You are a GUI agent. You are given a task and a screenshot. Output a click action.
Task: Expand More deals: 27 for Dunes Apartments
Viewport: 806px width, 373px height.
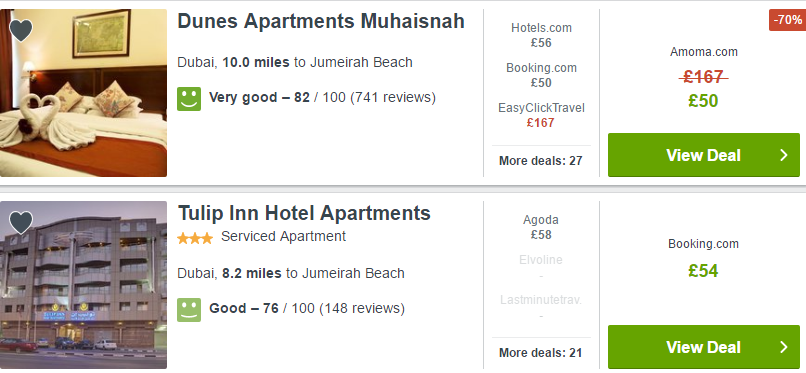(541, 161)
